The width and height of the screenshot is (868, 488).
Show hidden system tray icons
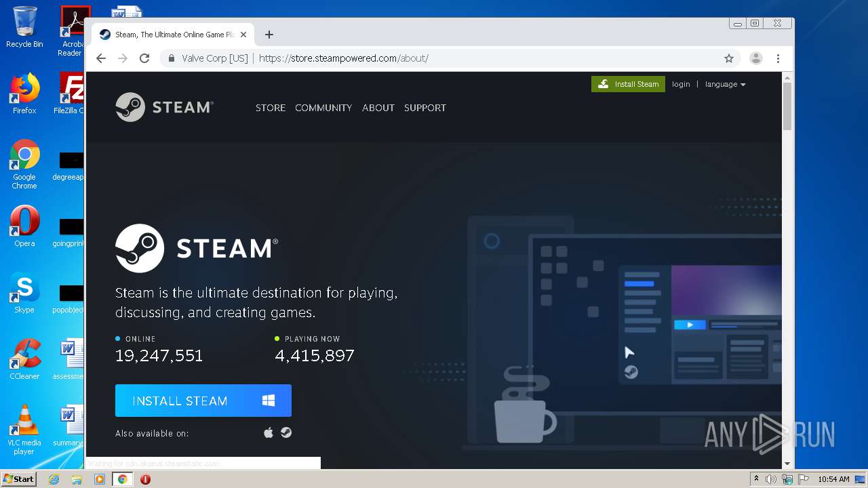click(756, 479)
